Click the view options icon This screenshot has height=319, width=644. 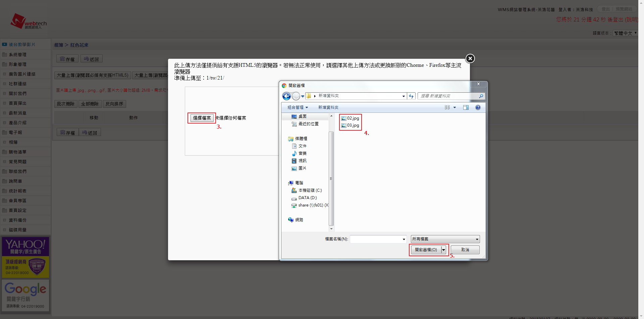[447, 107]
